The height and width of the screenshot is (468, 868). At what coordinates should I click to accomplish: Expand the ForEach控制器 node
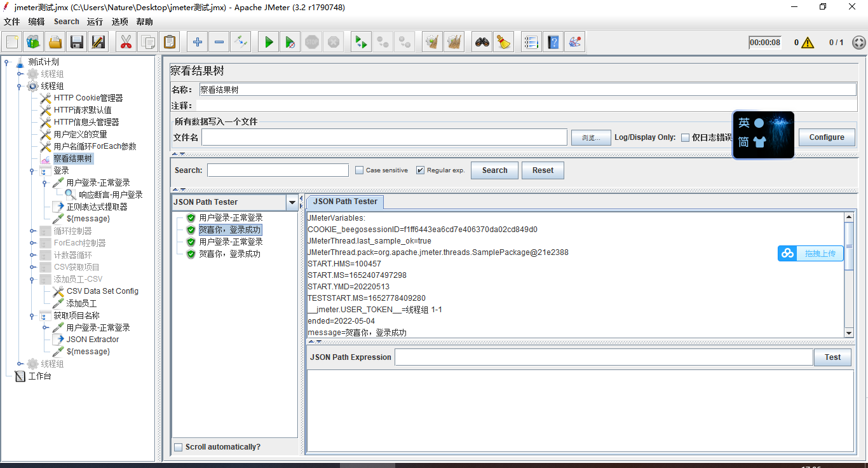click(32, 243)
